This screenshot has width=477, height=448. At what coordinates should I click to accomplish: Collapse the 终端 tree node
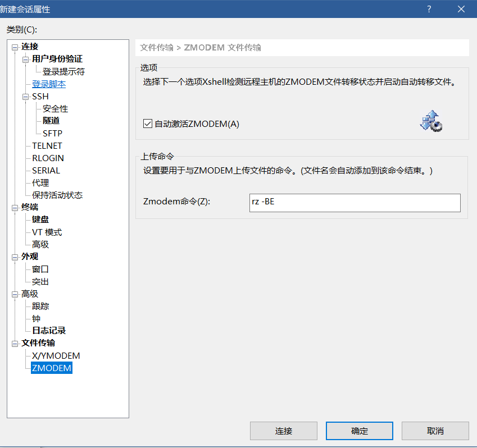click(15, 208)
